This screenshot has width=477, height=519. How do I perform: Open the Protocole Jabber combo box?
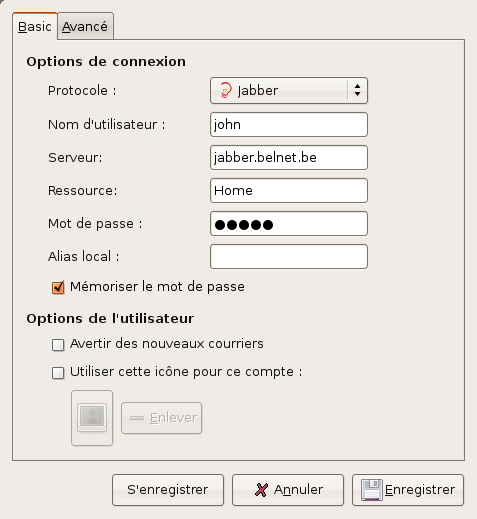(289, 91)
